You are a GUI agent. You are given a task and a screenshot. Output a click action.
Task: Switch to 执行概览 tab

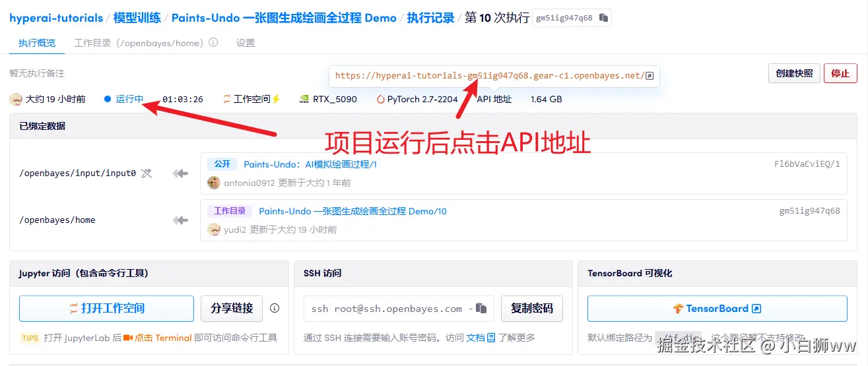37,43
